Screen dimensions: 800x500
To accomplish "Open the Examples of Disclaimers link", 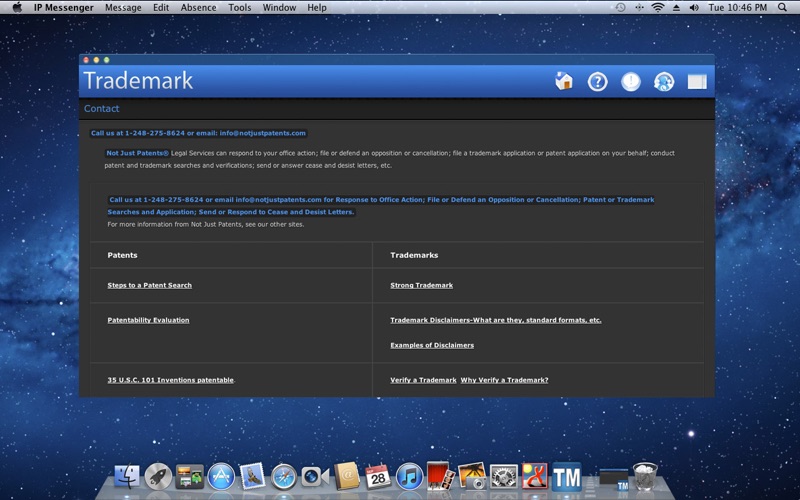I will pos(432,345).
